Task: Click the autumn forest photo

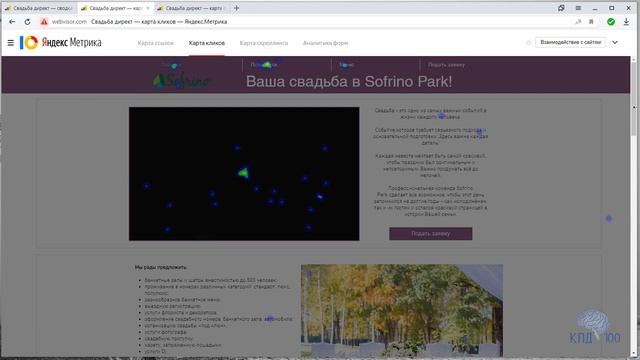Action: (402, 310)
